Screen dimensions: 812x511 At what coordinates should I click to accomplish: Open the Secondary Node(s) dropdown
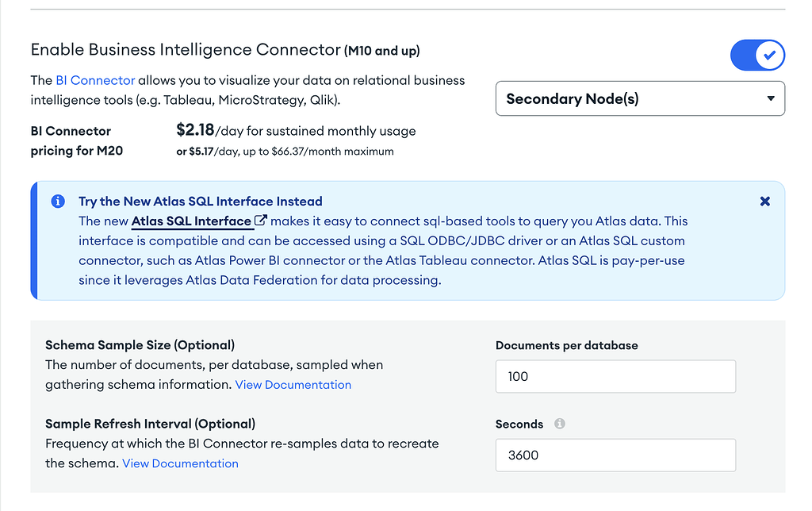tap(640, 99)
